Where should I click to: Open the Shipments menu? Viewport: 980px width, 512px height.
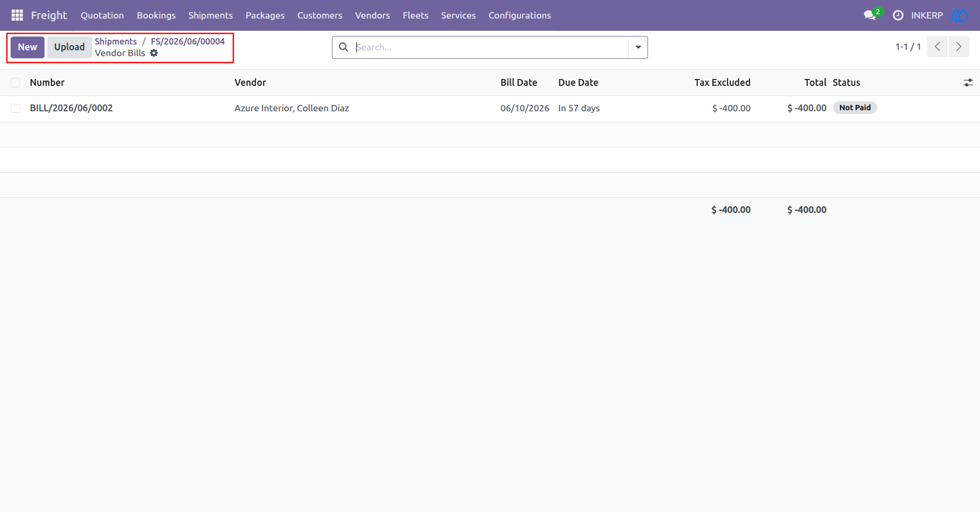211,15
